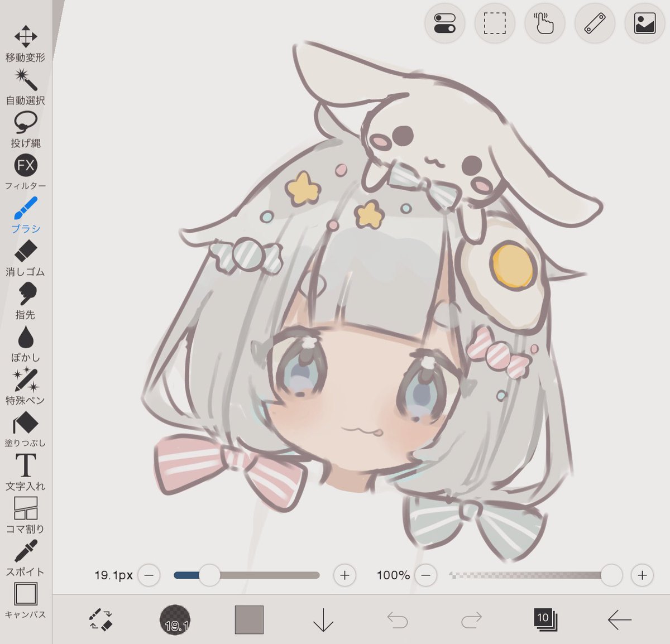
Task: Select the Frame Divider (コマ割り) tool
Action: (26, 515)
